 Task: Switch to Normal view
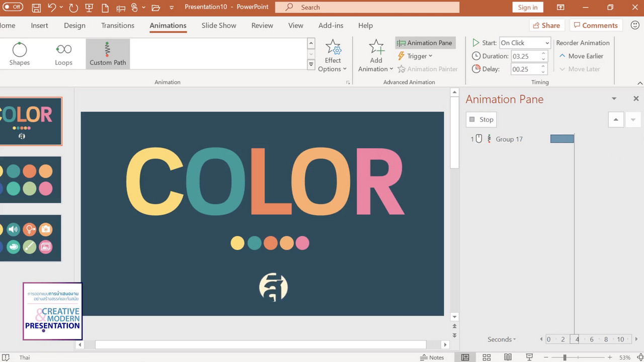(x=465, y=357)
